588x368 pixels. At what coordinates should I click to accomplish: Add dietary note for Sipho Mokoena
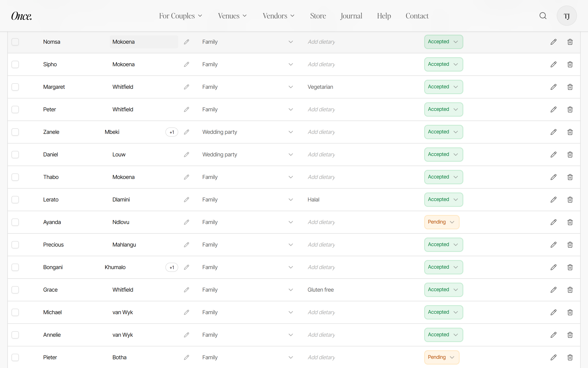tap(321, 64)
